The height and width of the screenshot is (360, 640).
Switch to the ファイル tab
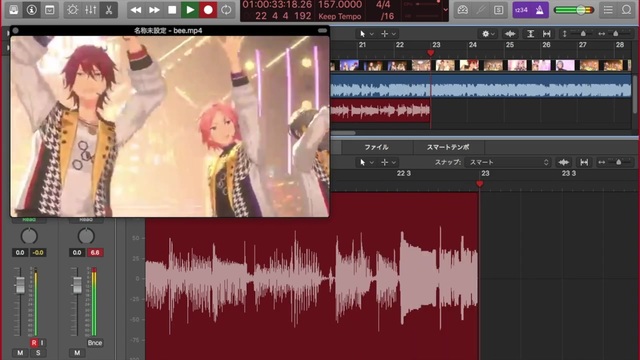376,147
